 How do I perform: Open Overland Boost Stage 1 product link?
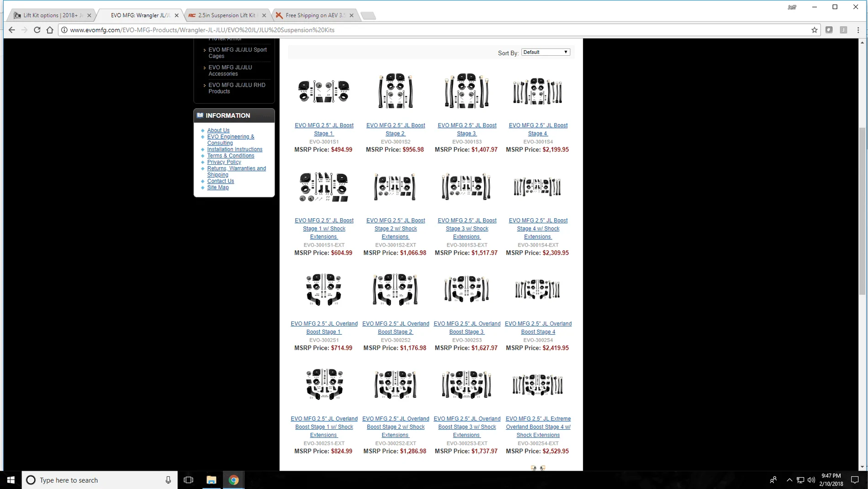324,327
